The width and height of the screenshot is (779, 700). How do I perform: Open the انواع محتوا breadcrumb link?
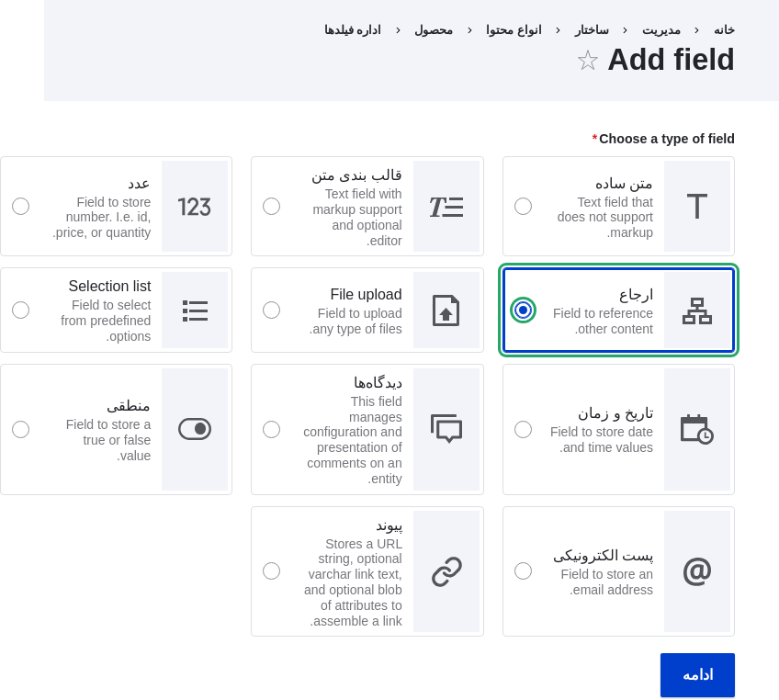[514, 29]
